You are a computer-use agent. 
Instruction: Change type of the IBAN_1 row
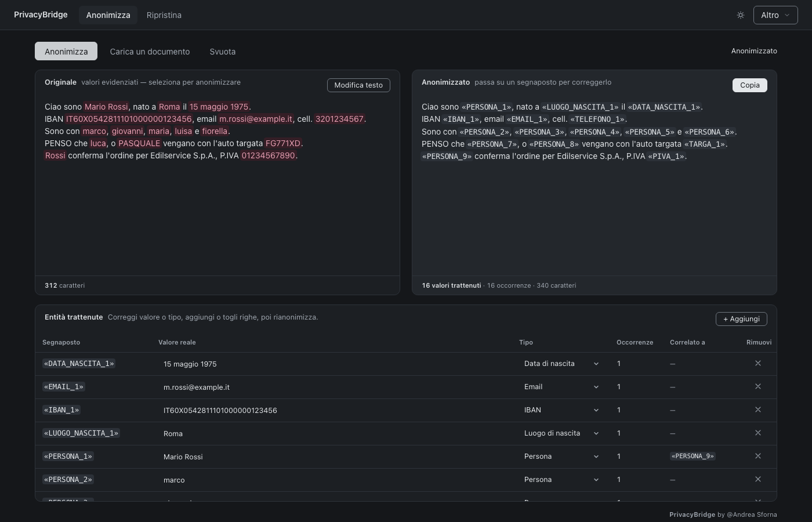coord(561,410)
